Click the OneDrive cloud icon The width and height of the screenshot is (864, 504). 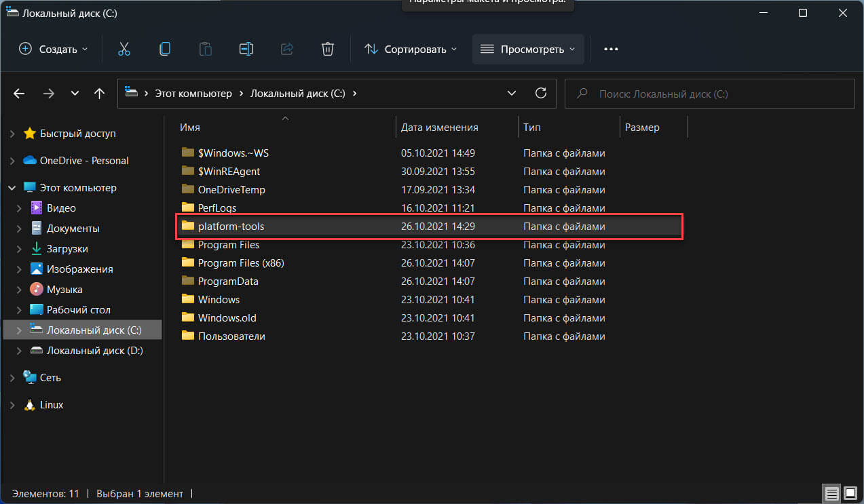(x=29, y=160)
